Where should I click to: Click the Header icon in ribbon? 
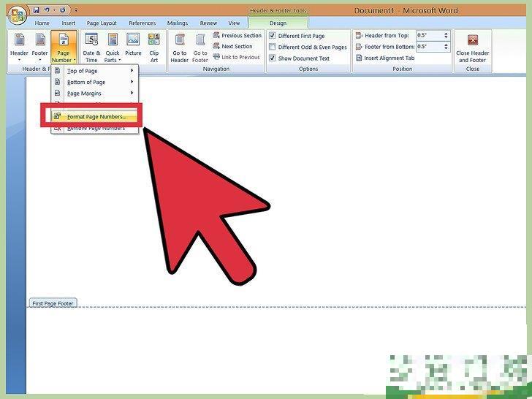(x=19, y=46)
